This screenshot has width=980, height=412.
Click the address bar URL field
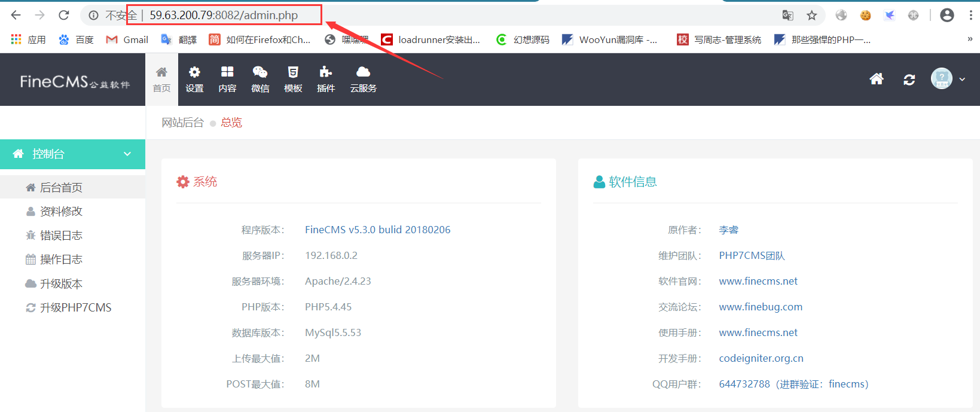tap(419, 15)
